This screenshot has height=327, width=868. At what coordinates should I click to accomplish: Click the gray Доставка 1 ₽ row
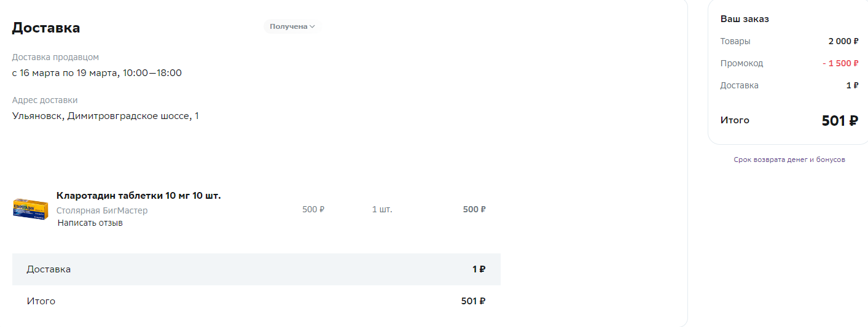click(x=256, y=269)
